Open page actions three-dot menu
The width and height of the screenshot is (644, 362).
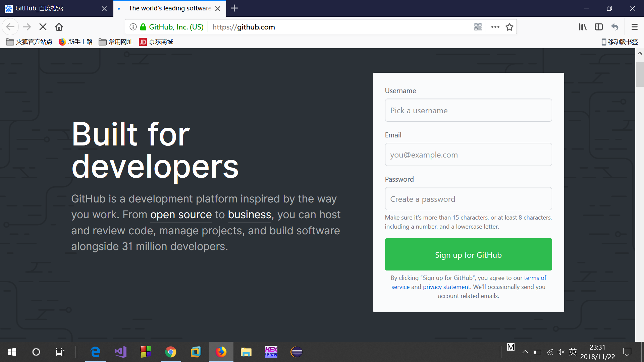click(x=495, y=27)
